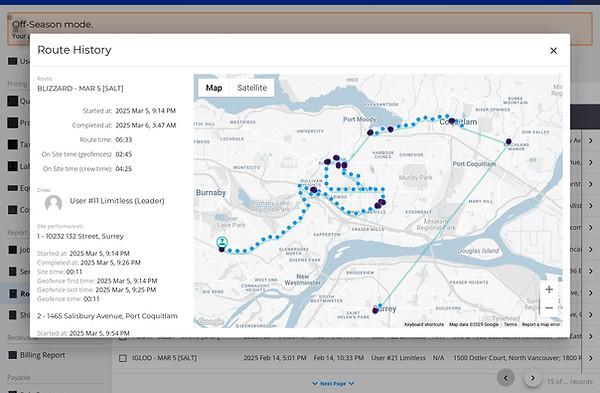The height and width of the screenshot is (393, 600).
Task: Select the route name BLIZZARD - MAR 5 [SALT]
Action: (x=80, y=88)
